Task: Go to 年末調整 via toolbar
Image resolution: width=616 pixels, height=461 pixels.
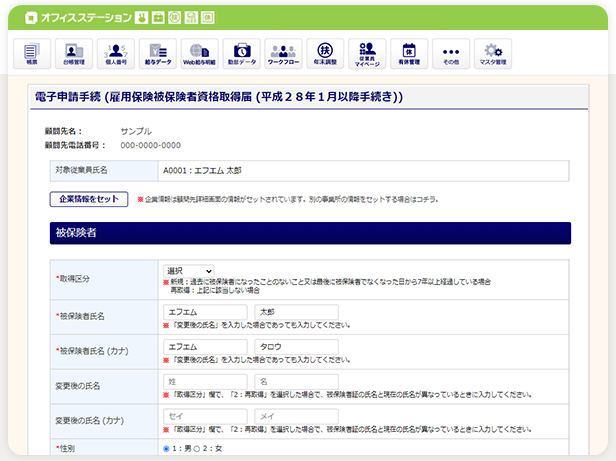Action: 325,54
